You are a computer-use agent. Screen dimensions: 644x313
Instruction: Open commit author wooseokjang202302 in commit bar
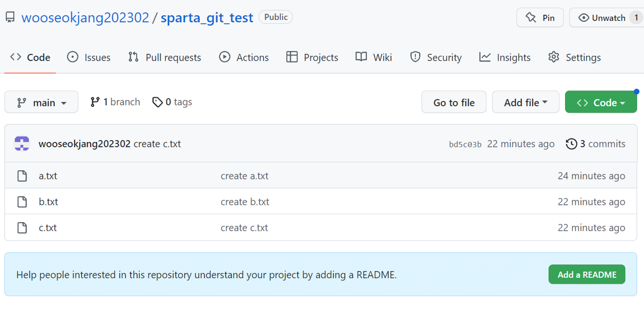pyautogui.click(x=85, y=144)
